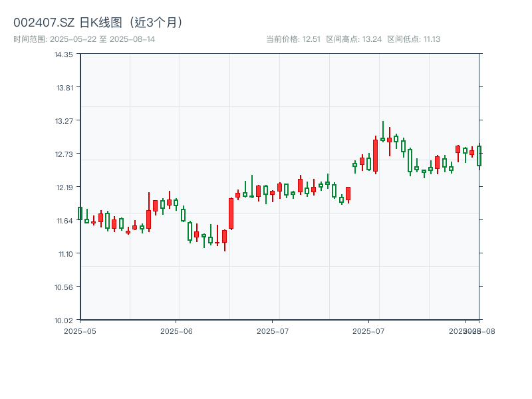Click the 2025-06 x-axis date label
Viewport: 532px width, 399px height.
point(176,331)
